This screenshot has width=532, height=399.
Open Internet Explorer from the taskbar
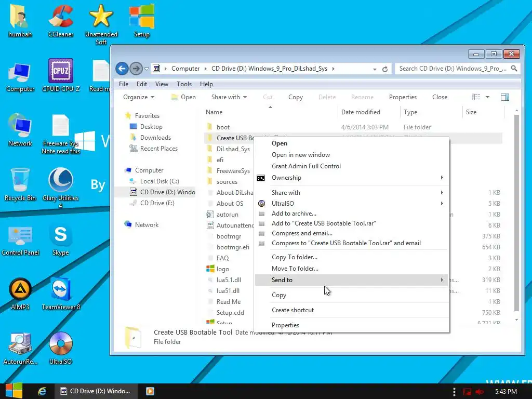coord(42,391)
